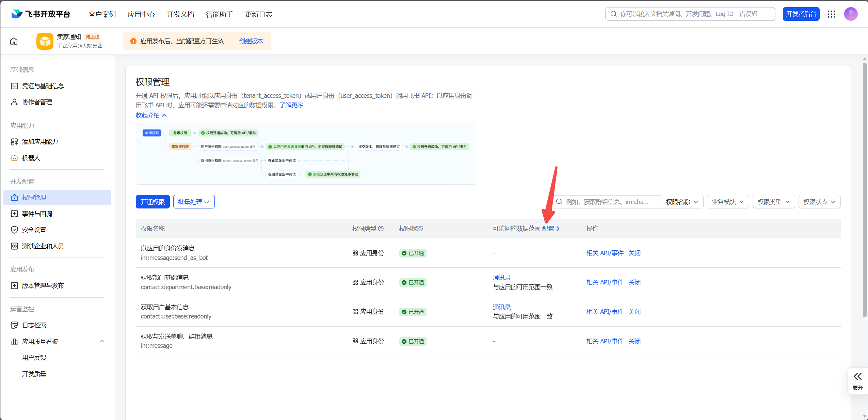Click 关闭 for im:message:send_as_bot

(x=634, y=253)
